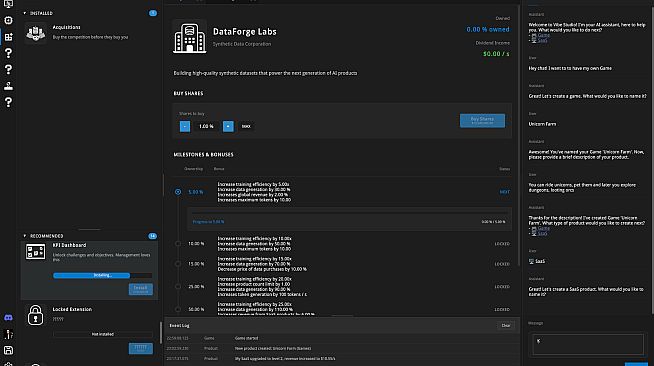Click the shares percentage value field
Image resolution: width=654 pixels, height=366 pixels.
[x=206, y=126]
